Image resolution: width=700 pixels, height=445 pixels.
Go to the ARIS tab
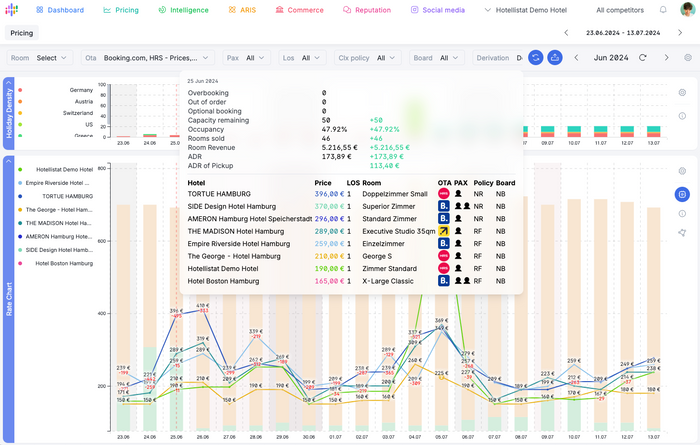pos(242,10)
